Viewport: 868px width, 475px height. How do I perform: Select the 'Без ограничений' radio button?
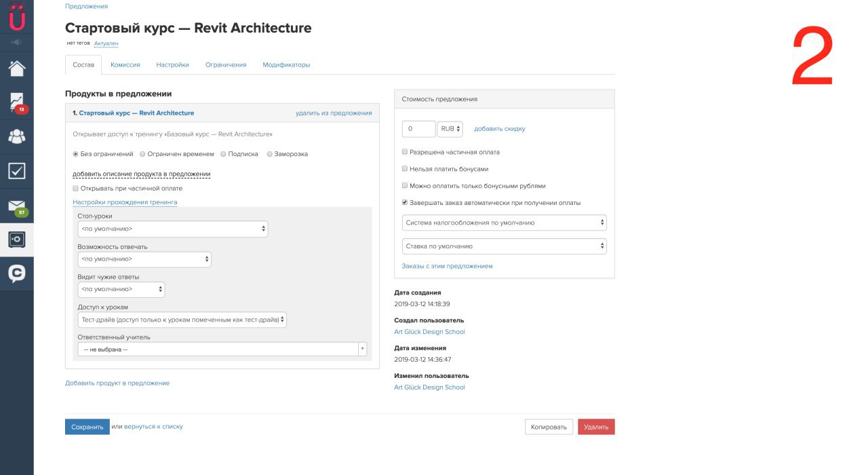(76, 154)
